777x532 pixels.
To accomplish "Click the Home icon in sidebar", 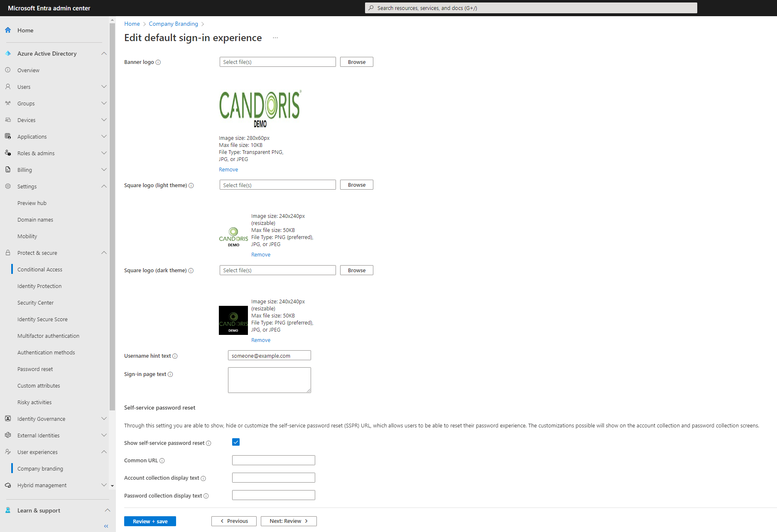I will (x=8, y=30).
